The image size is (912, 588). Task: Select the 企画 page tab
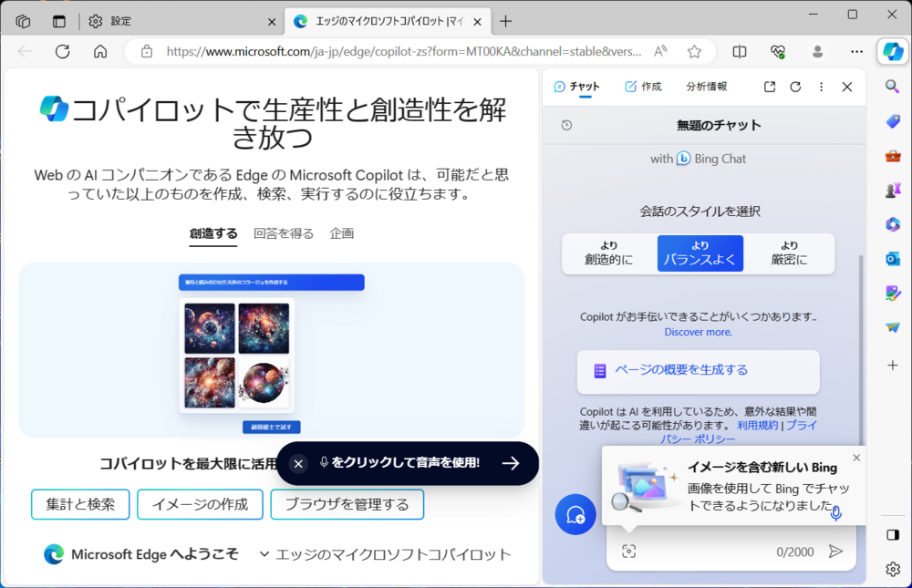341,233
